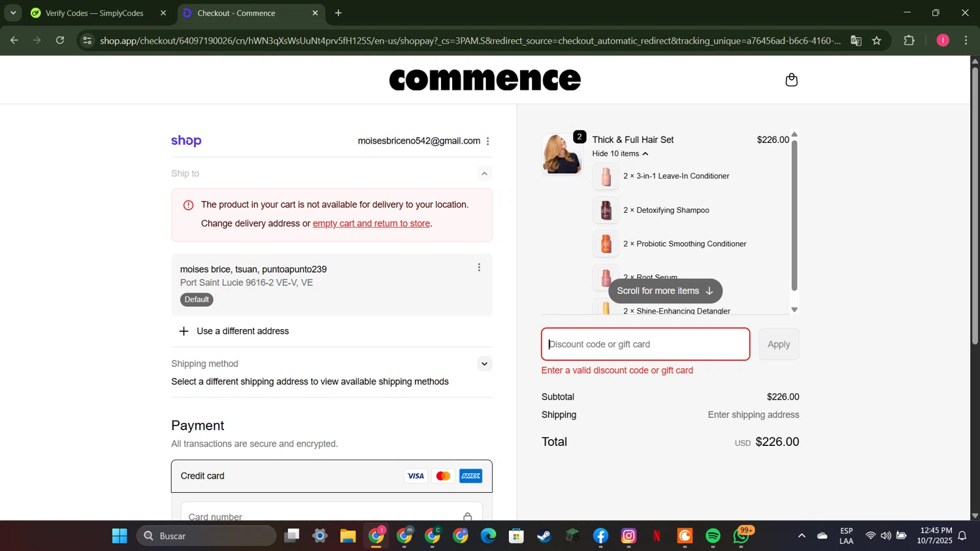Click the order summary scroll up arrow
The height and width of the screenshot is (551, 980).
click(x=794, y=134)
